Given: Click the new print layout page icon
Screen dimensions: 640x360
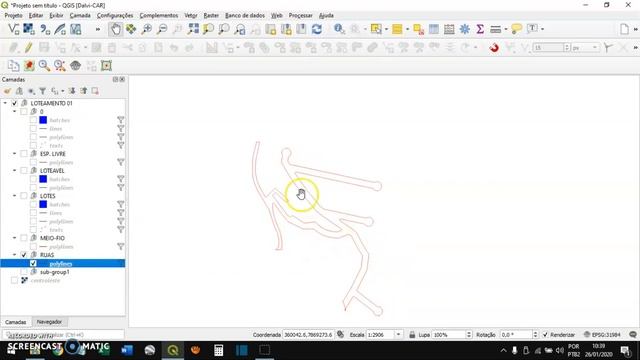Looking at the screenshot, I should click(x=624, y=29).
